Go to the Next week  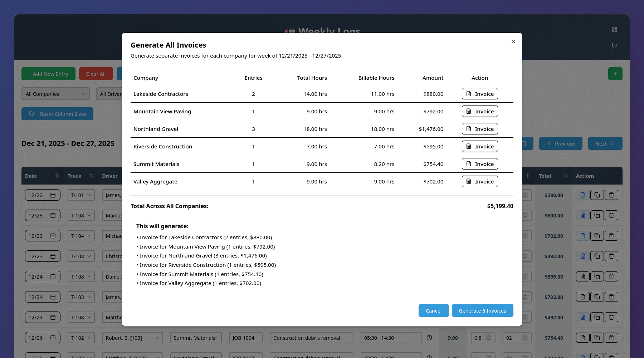605,143
